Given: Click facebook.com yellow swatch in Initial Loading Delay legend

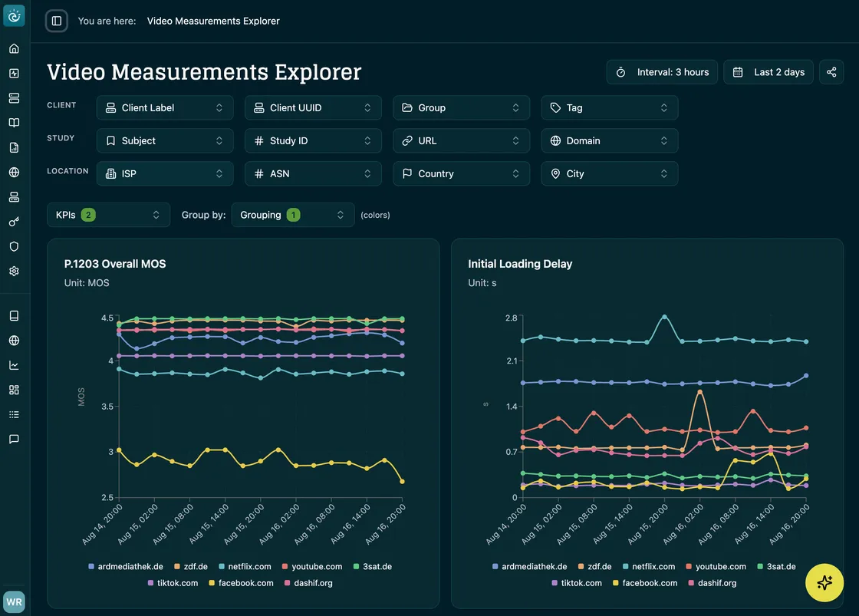Looking at the screenshot, I should [615, 583].
